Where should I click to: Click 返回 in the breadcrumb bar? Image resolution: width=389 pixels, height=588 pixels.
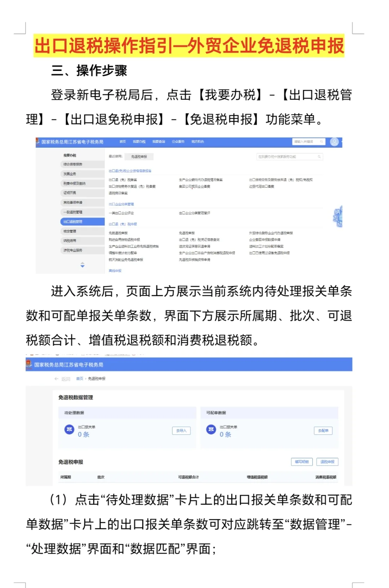pos(66,379)
